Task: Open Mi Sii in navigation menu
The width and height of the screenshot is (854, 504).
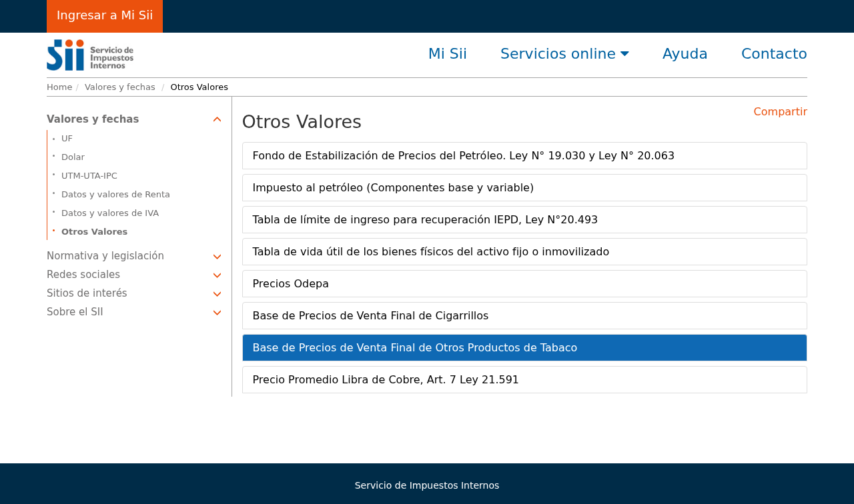Action: [x=447, y=54]
